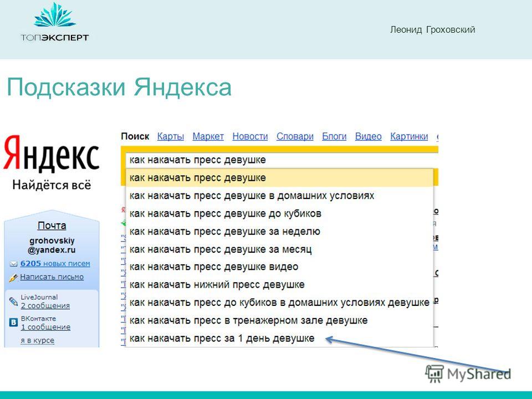This screenshot has height=399, width=532.
Task: Click the mail envelope icon beside new letters
Action: (13, 264)
